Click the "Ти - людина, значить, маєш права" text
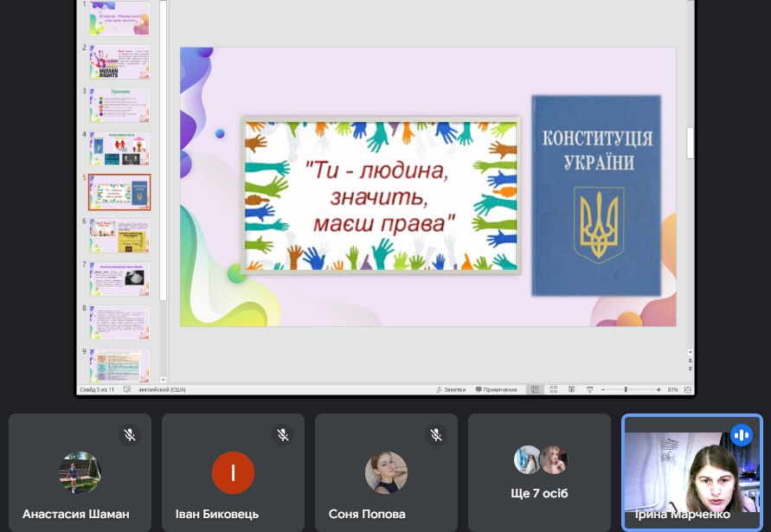 click(x=380, y=196)
